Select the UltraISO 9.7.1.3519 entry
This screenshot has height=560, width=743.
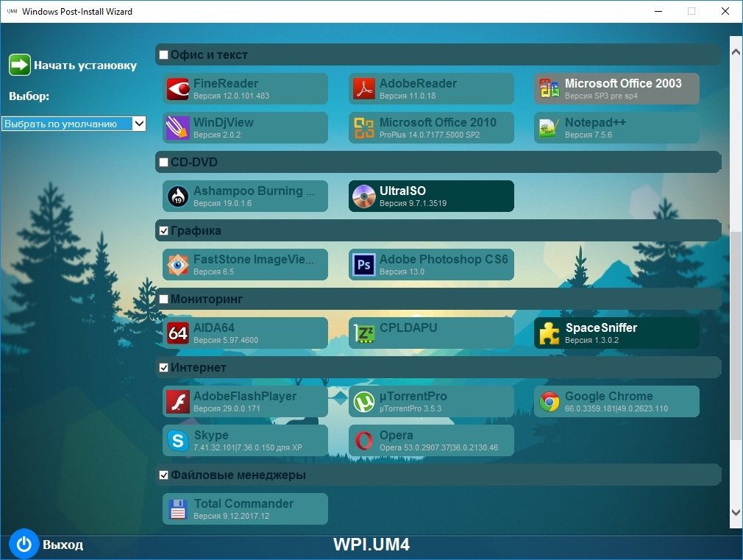[431, 196]
